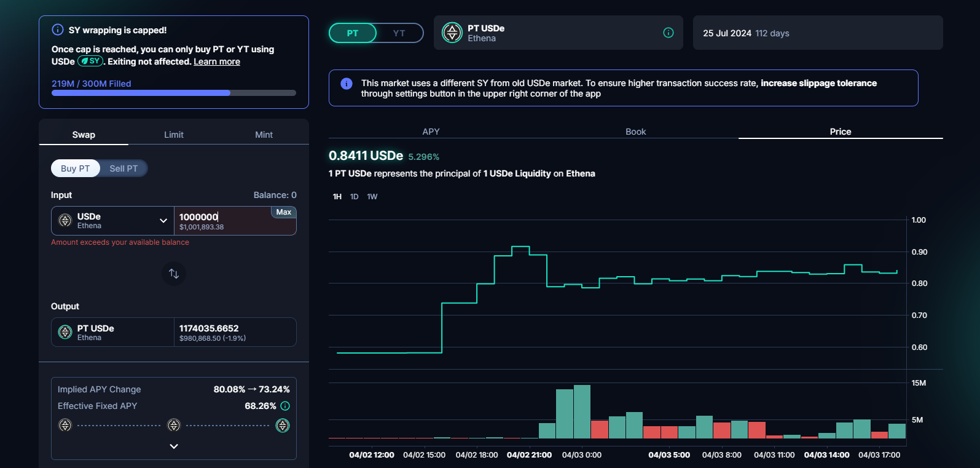
Task: Click the green SY token badge
Action: [x=90, y=61]
